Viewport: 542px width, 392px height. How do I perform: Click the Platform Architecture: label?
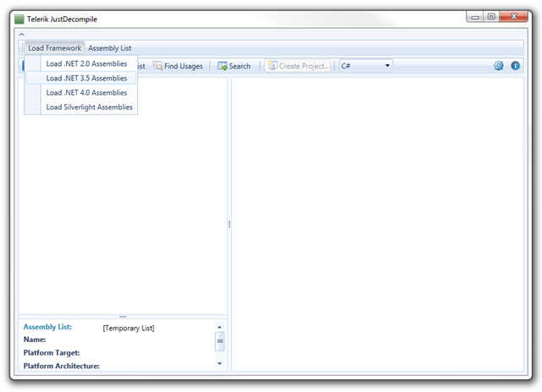click(x=62, y=366)
